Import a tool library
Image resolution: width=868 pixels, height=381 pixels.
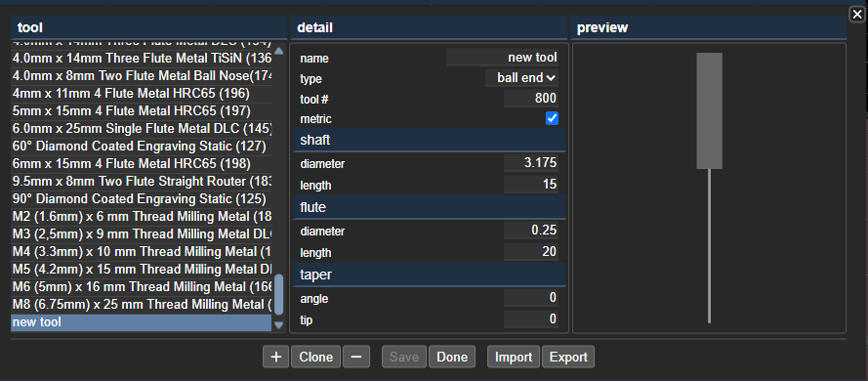(x=514, y=358)
